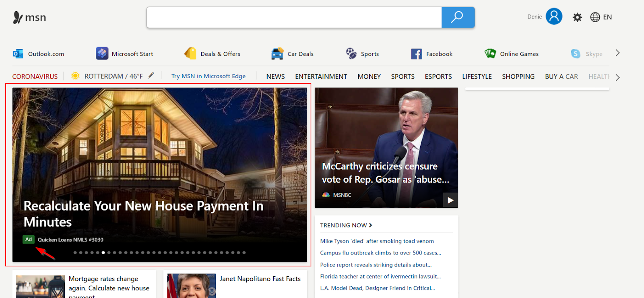644x298 pixels.
Task: Edit weather location with pencil icon
Action: coord(151,76)
